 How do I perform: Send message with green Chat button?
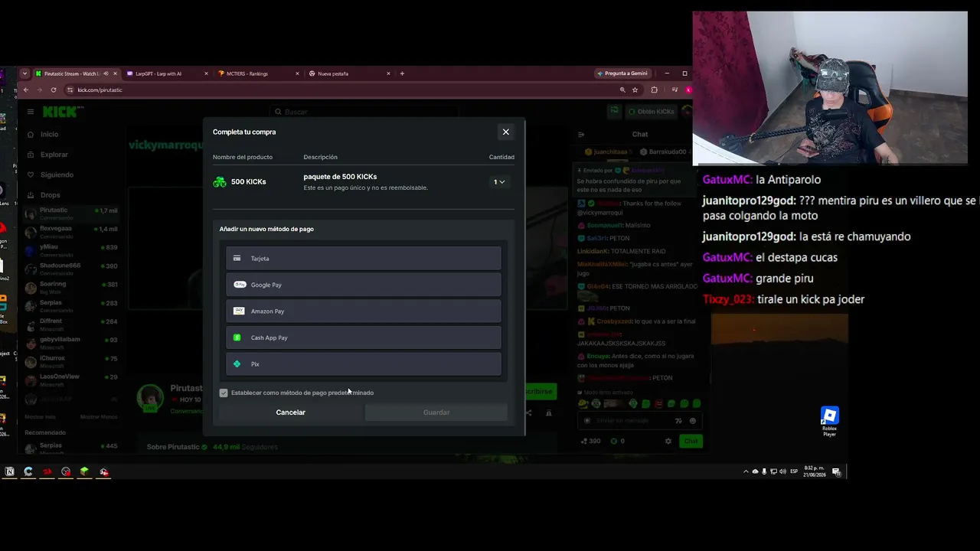pyautogui.click(x=691, y=442)
